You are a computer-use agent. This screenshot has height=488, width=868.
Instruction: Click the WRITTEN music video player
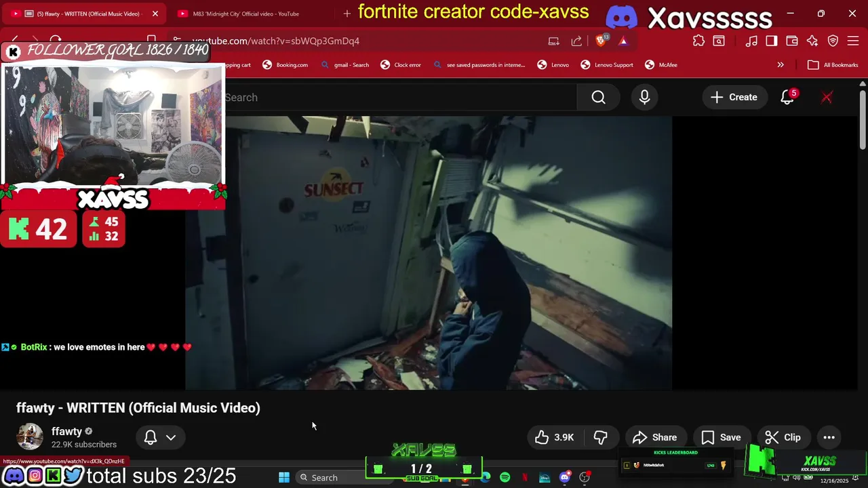(429, 253)
